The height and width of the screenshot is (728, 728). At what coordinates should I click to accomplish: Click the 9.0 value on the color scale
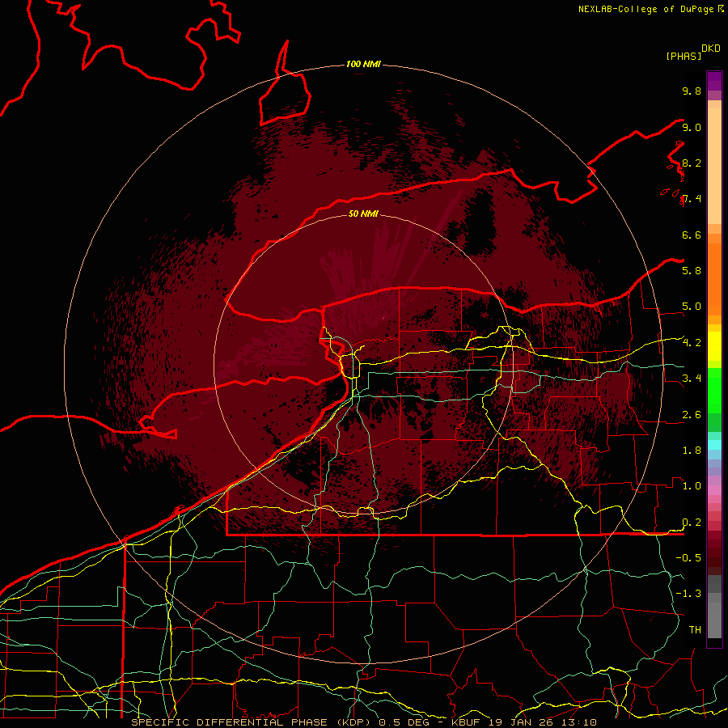click(x=692, y=127)
